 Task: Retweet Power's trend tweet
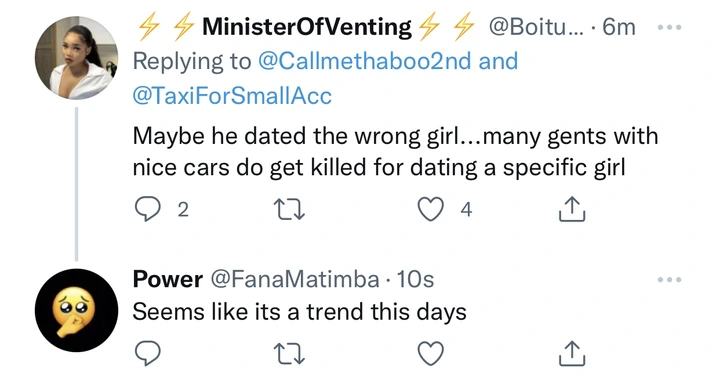(x=289, y=354)
